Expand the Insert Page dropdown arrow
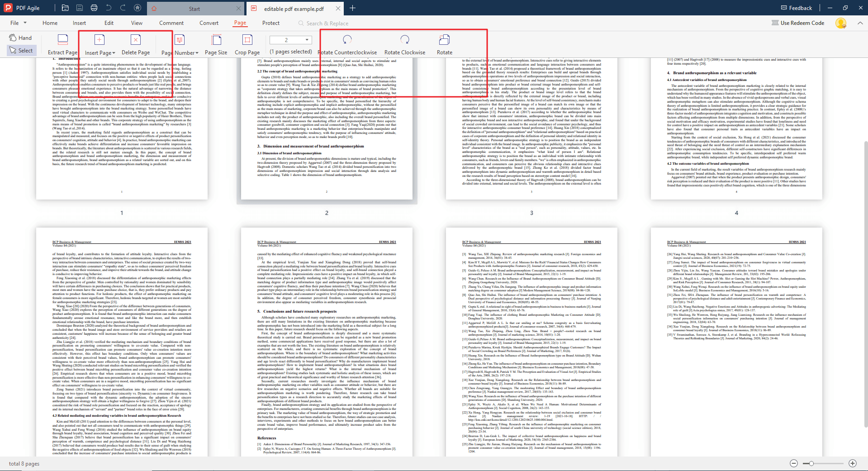868x471 pixels. [114, 53]
